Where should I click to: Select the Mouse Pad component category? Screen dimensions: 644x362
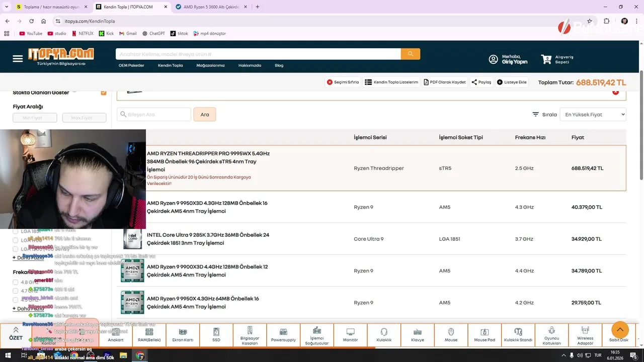[485, 335]
